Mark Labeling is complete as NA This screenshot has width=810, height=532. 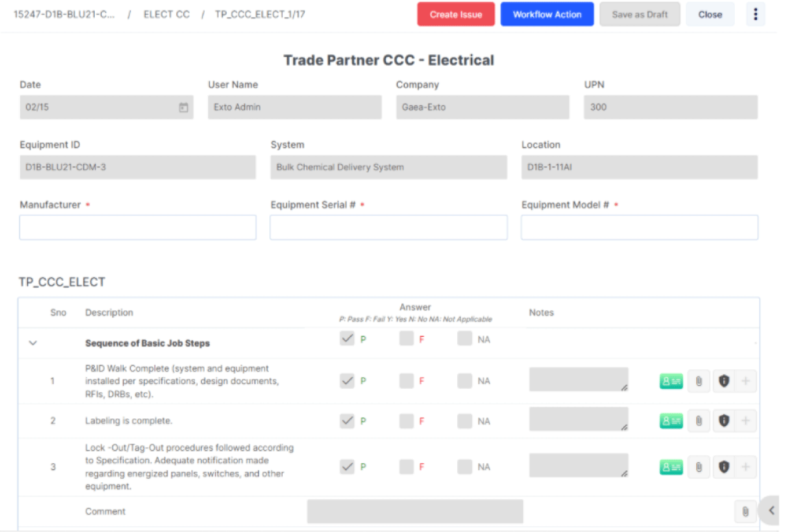(x=465, y=421)
